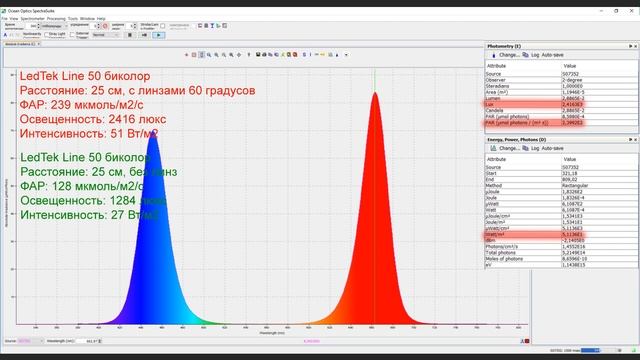Click Change in Energy, Power, Photons panel
This screenshot has height=360, width=640.
coord(509,148)
